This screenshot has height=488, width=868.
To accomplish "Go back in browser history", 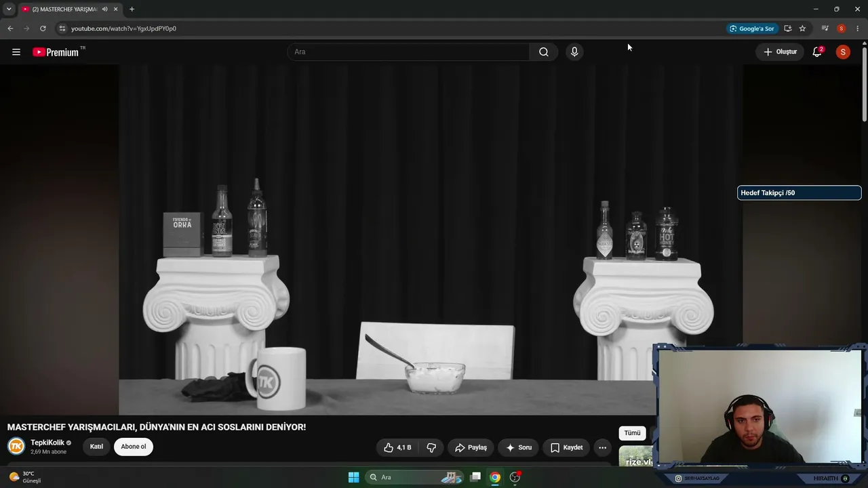I will (x=10, y=28).
